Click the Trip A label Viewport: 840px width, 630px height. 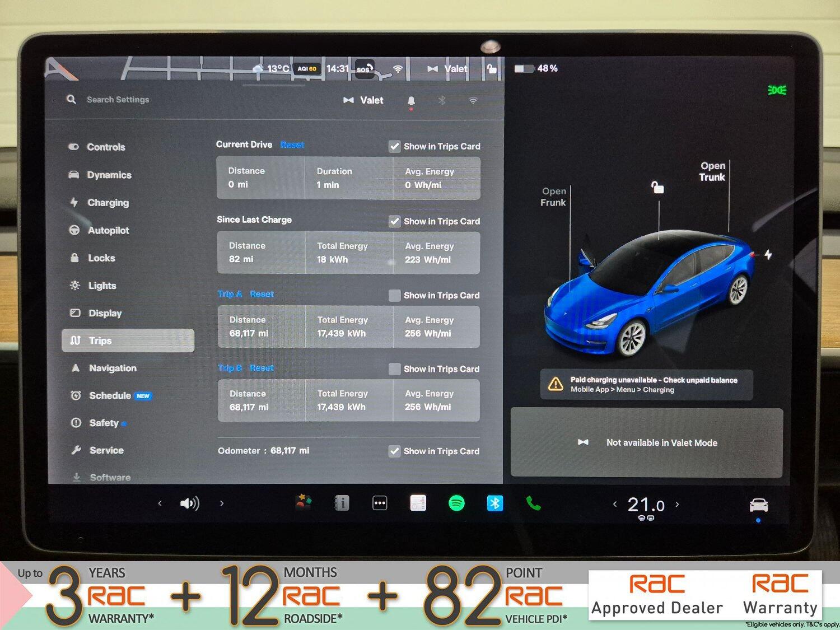coord(230,294)
